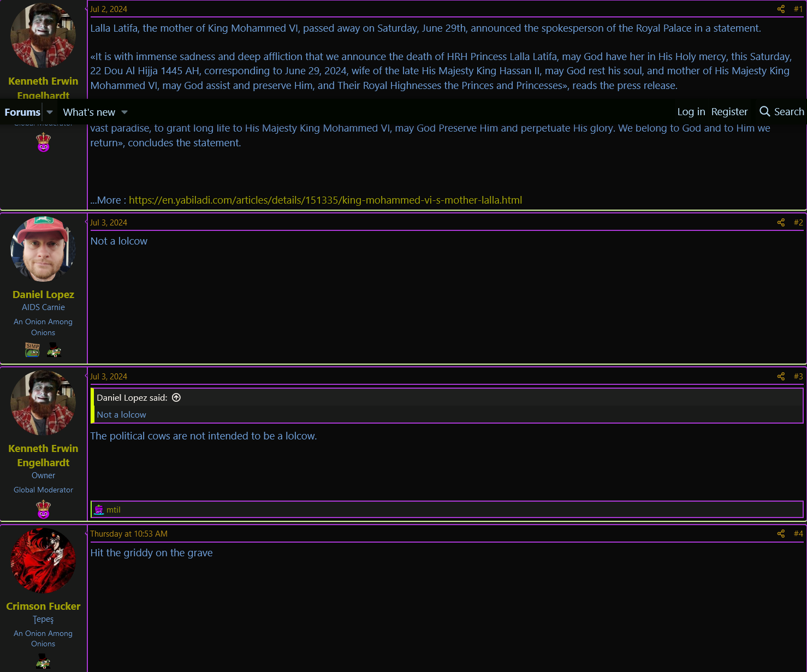Click Kenneth's avatar in post #3
The image size is (807, 672).
[43, 403]
